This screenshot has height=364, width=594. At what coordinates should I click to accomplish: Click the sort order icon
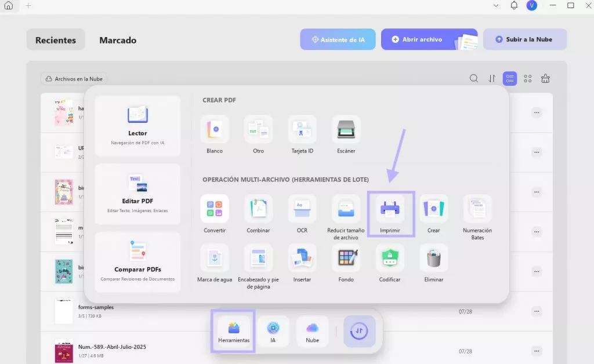point(492,78)
